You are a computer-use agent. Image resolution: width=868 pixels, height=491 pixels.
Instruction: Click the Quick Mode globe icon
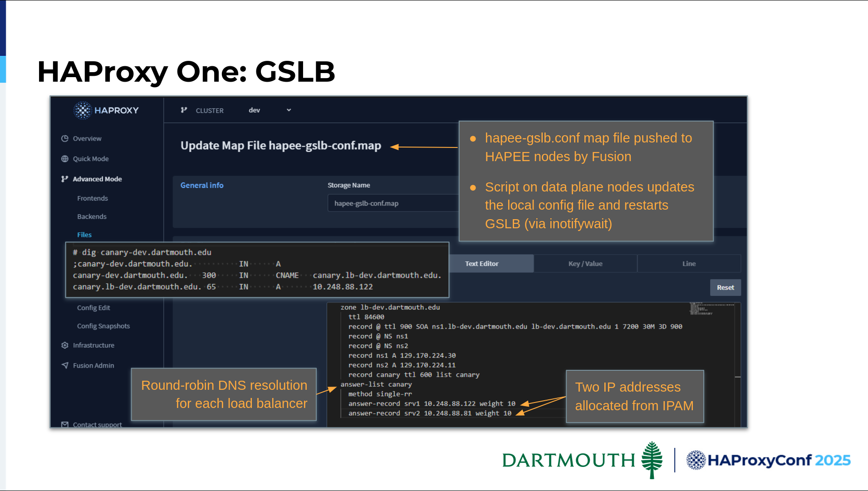click(65, 159)
